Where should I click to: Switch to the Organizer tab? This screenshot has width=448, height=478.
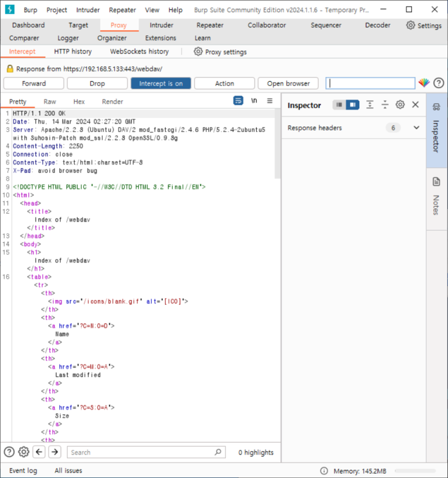tap(112, 38)
